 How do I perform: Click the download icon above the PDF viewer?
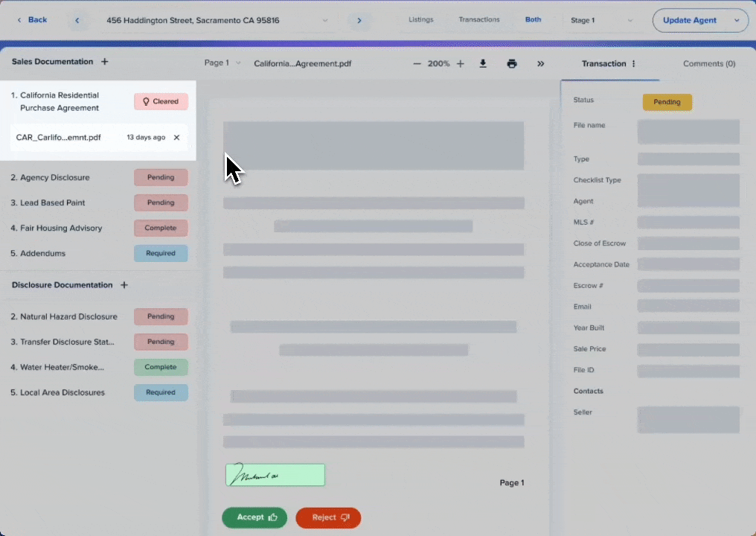[482, 63]
